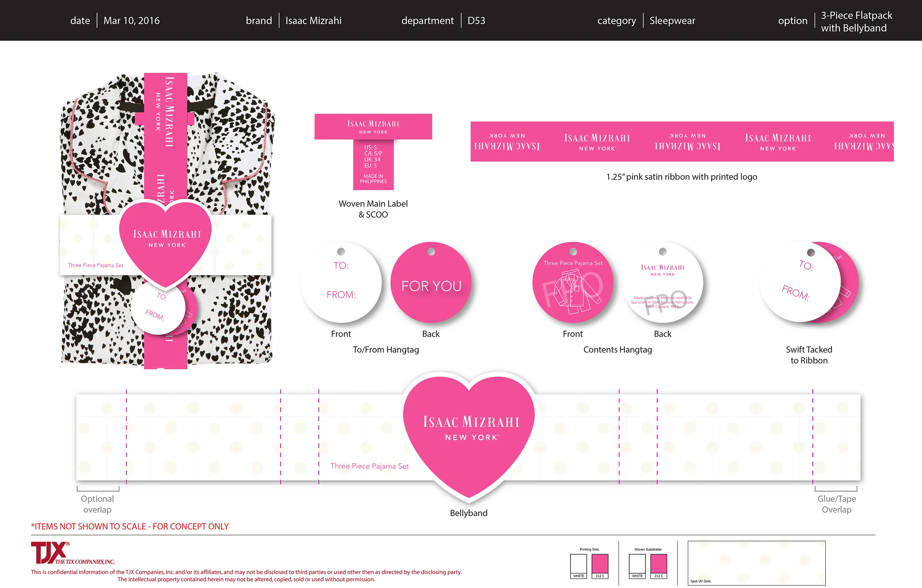Click 'TO:' on the white To/From hangtag front
This screenshot has width=922, height=588.
coord(341,266)
